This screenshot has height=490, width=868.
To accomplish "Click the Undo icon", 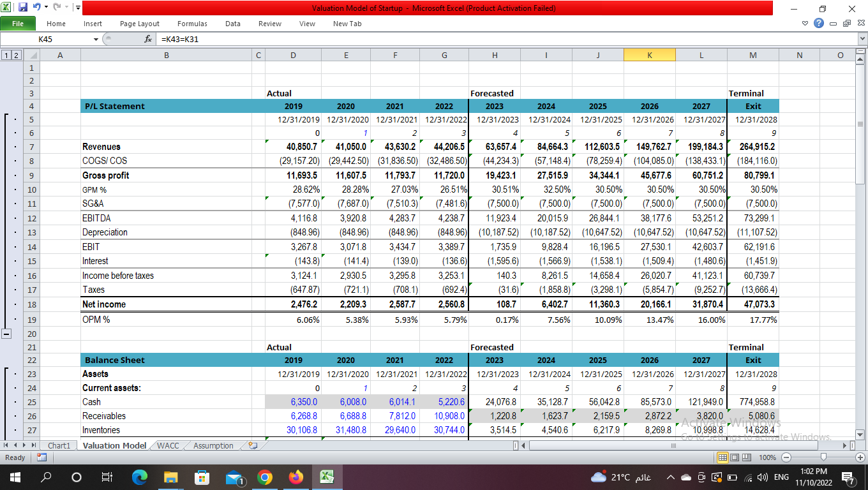I will click(36, 8).
